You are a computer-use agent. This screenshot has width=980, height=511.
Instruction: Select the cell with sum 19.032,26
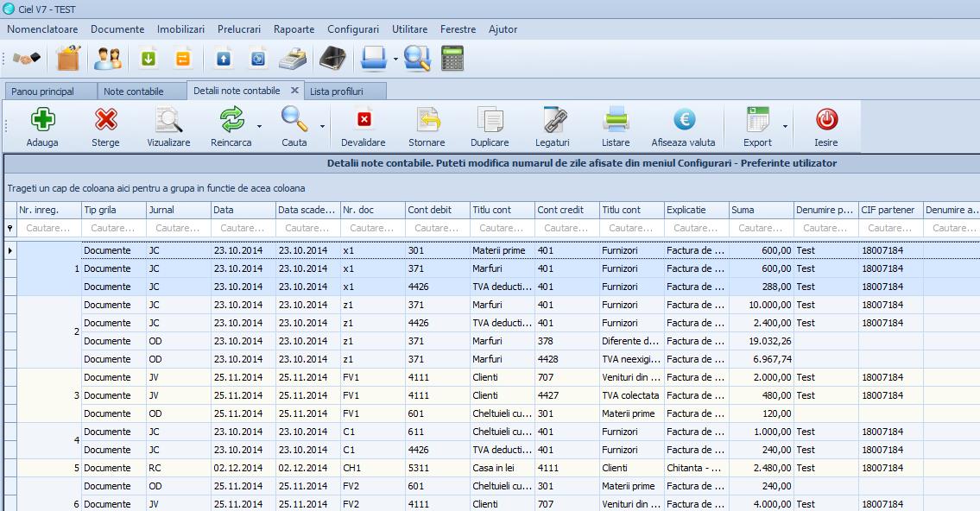[x=762, y=341]
